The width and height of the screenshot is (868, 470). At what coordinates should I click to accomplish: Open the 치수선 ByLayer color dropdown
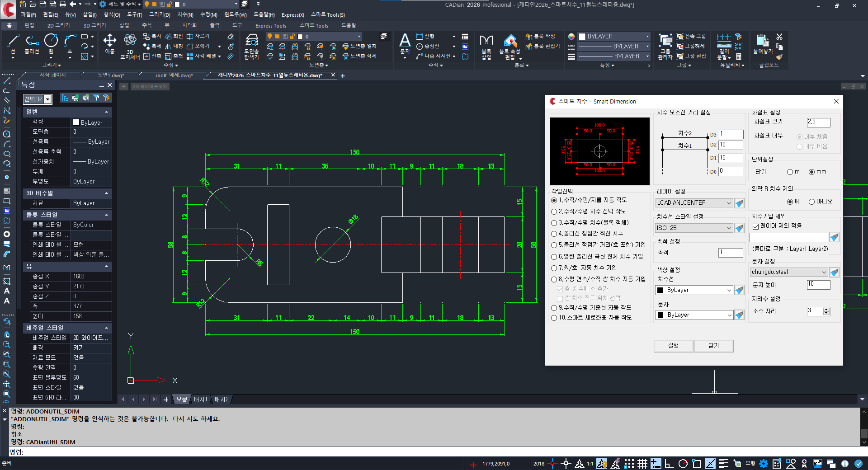click(x=693, y=290)
